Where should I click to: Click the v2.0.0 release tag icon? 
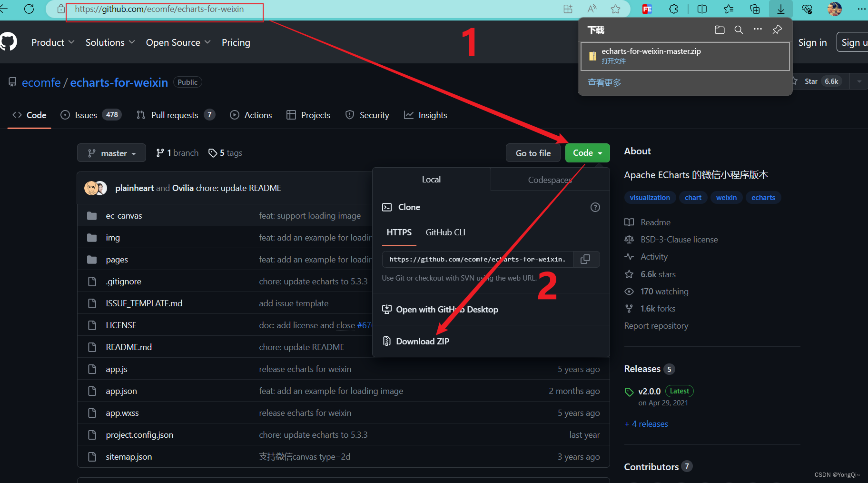tap(629, 392)
